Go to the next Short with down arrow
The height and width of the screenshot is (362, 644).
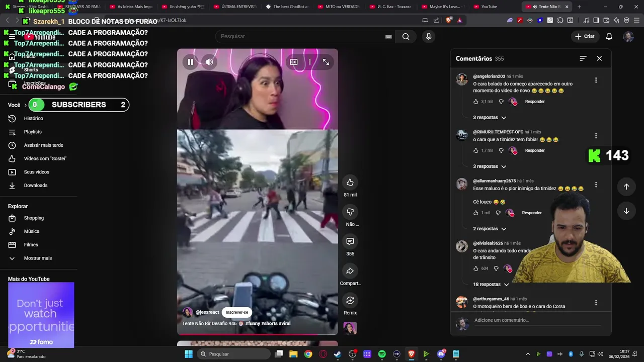click(x=626, y=211)
